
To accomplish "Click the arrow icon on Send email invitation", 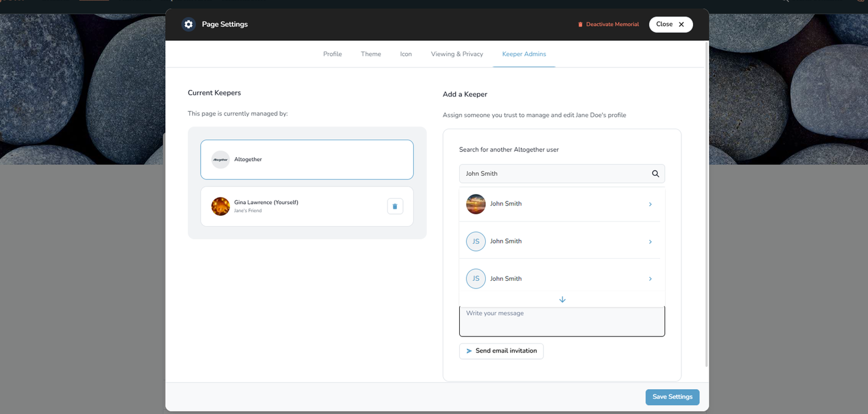I will pyautogui.click(x=469, y=351).
